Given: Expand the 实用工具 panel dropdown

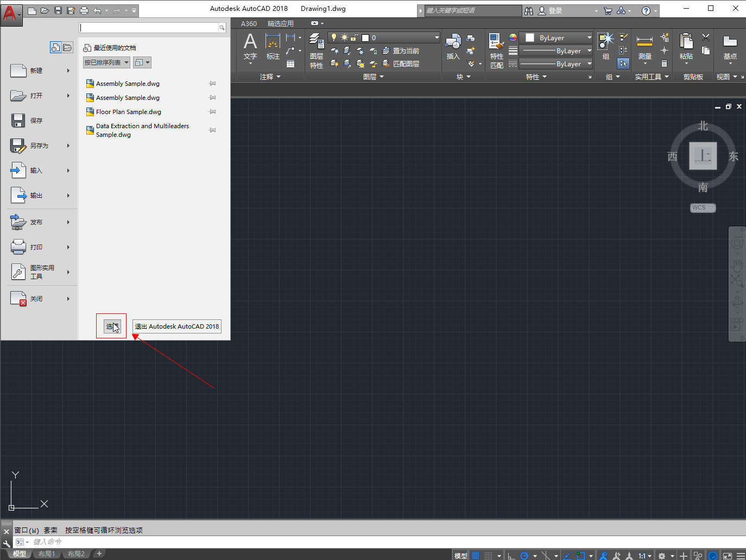Looking at the screenshot, I should pyautogui.click(x=652, y=77).
